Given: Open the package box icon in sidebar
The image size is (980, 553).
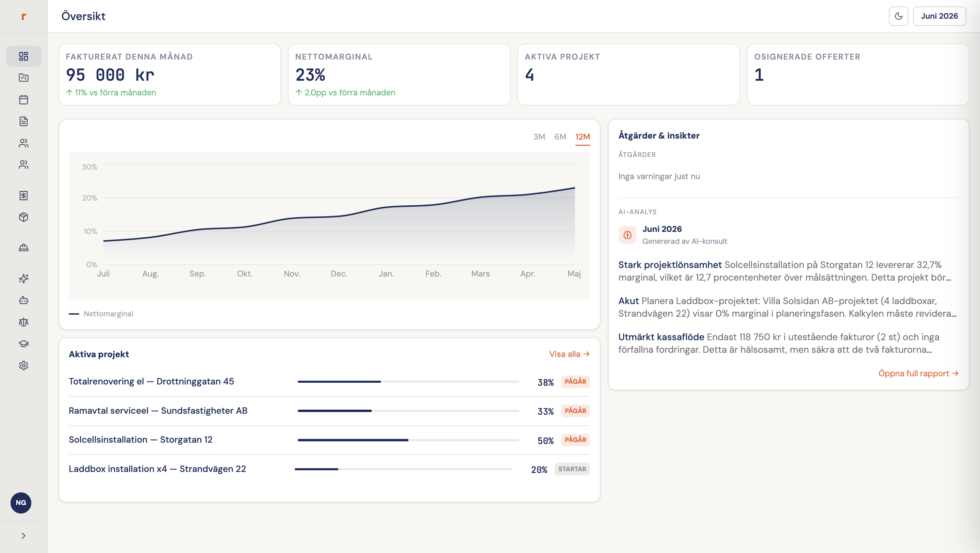Looking at the screenshot, I should (23, 217).
